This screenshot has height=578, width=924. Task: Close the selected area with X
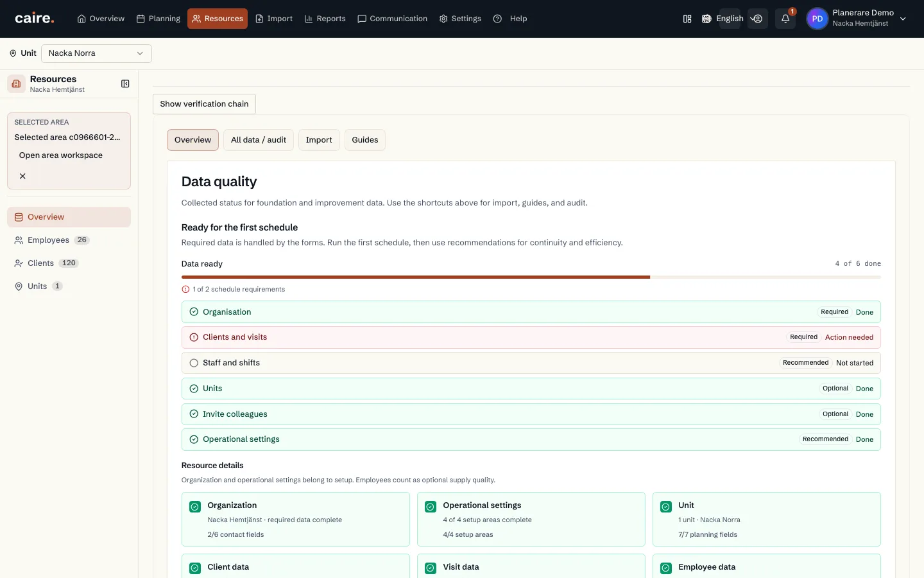(22, 176)
